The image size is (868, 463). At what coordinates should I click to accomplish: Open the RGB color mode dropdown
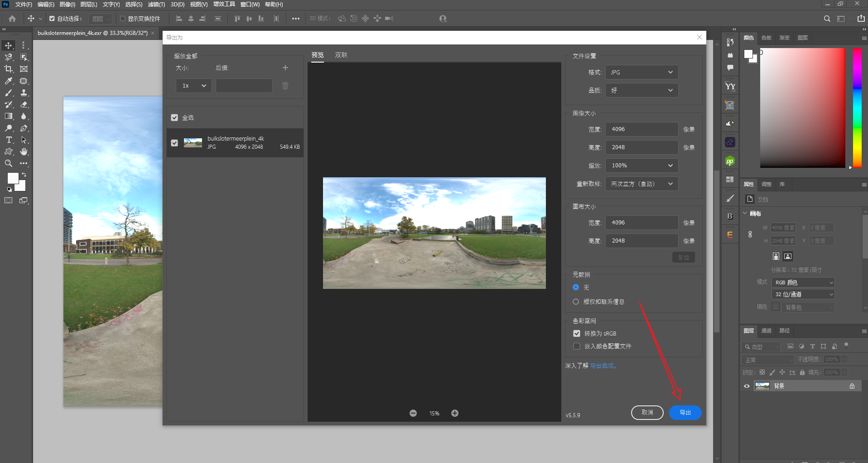click(x=803, y=283)
